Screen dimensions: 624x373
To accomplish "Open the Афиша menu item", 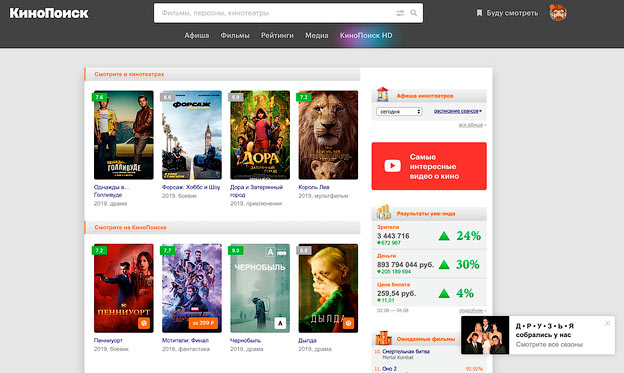I will coord(197,35).
